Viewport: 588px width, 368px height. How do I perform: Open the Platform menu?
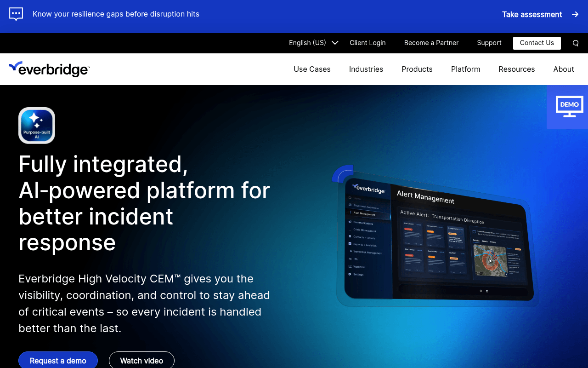tap(465, 69)
